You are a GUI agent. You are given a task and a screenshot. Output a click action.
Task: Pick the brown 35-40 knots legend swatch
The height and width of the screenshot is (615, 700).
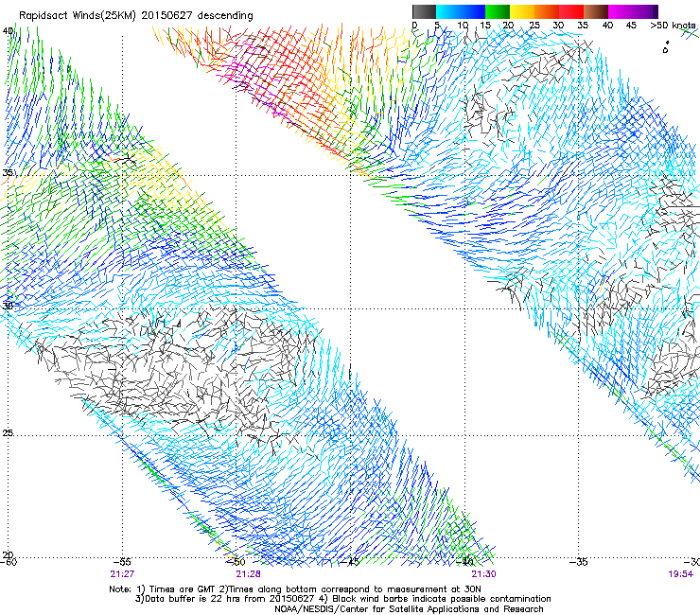(x=596, y=11)
